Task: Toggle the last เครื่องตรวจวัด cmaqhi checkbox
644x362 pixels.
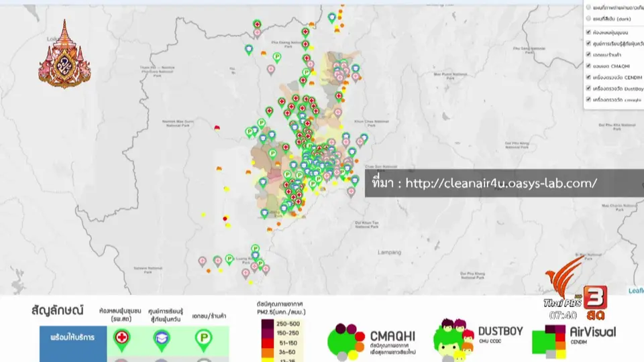Action: click(588, 99)
